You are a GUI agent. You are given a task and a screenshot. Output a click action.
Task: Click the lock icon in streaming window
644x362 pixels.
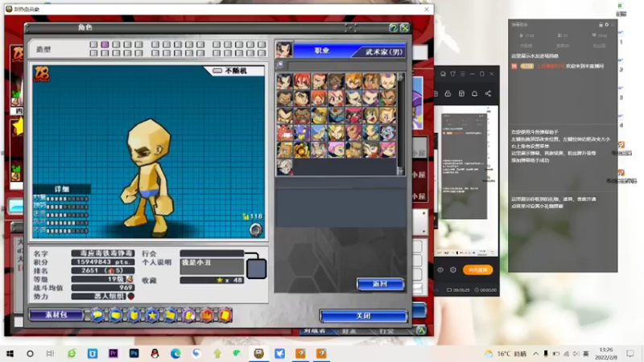click(448, 93)
